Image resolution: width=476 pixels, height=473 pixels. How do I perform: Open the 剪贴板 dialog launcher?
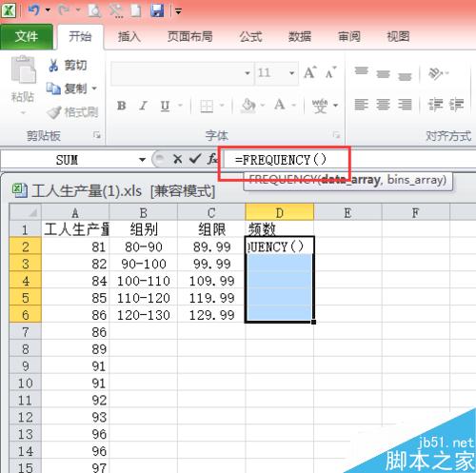point(97,135)
